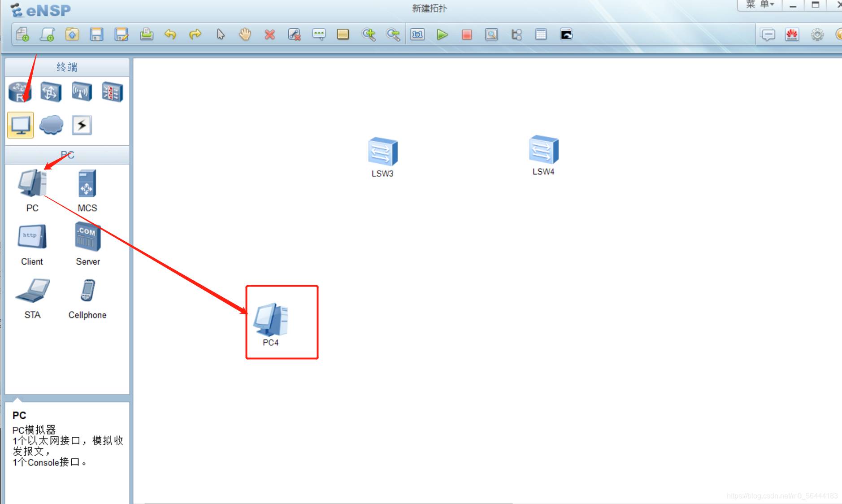Image resolution: width=842 pixels, height=504 pixels.
Task: Click the delete all connections icon
Action: [x=294, y=35]
